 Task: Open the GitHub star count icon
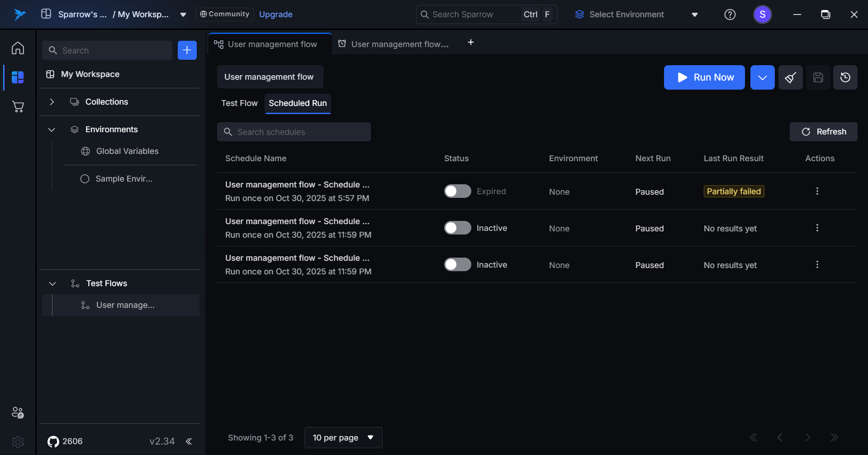click(x=53, y=441)
